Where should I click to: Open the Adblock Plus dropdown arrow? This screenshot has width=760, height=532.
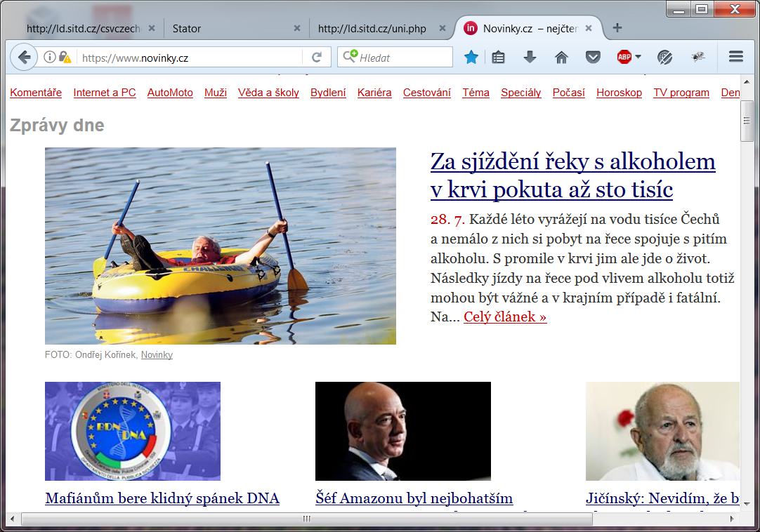(638, 57)
